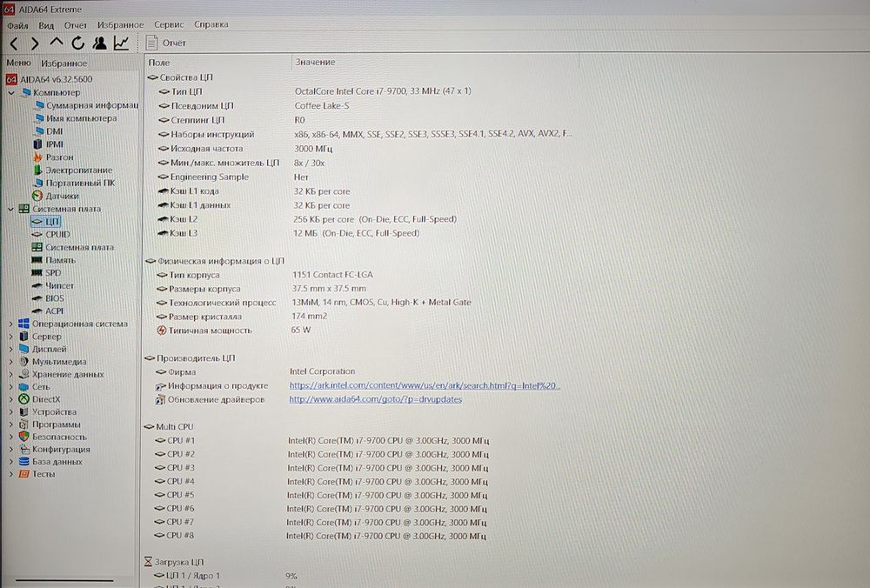870x588 pixels.
Task: Click the Разгон flame icon
Action: [37, 157]
